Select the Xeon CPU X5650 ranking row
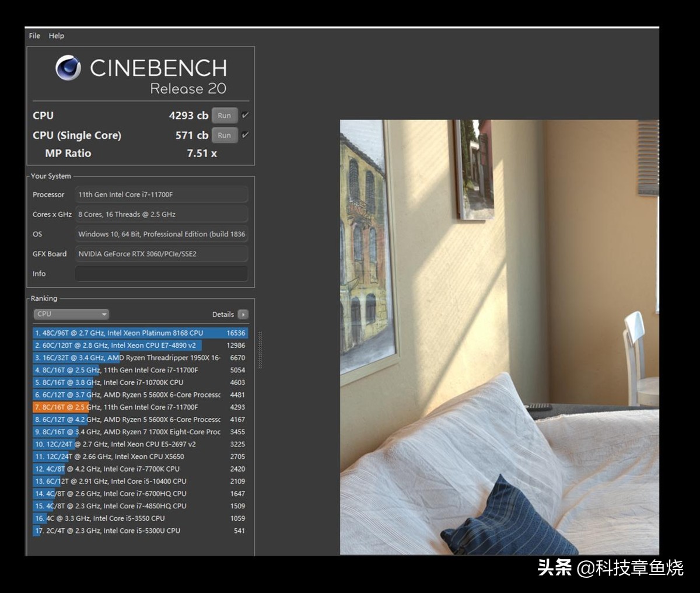700x593 pixels. coord(141,456)
